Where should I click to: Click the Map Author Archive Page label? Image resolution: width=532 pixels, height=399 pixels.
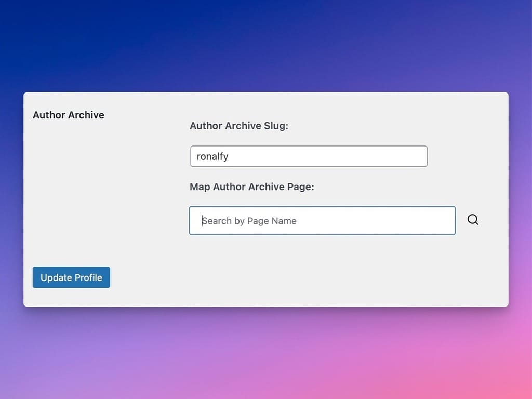pyautogui.click(x=251, y=187)
